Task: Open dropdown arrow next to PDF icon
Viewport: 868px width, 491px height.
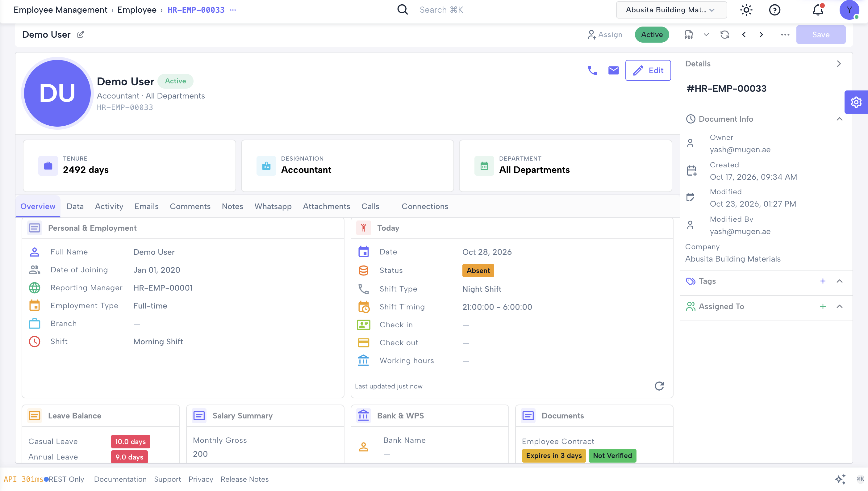Action: pos(706,35)
